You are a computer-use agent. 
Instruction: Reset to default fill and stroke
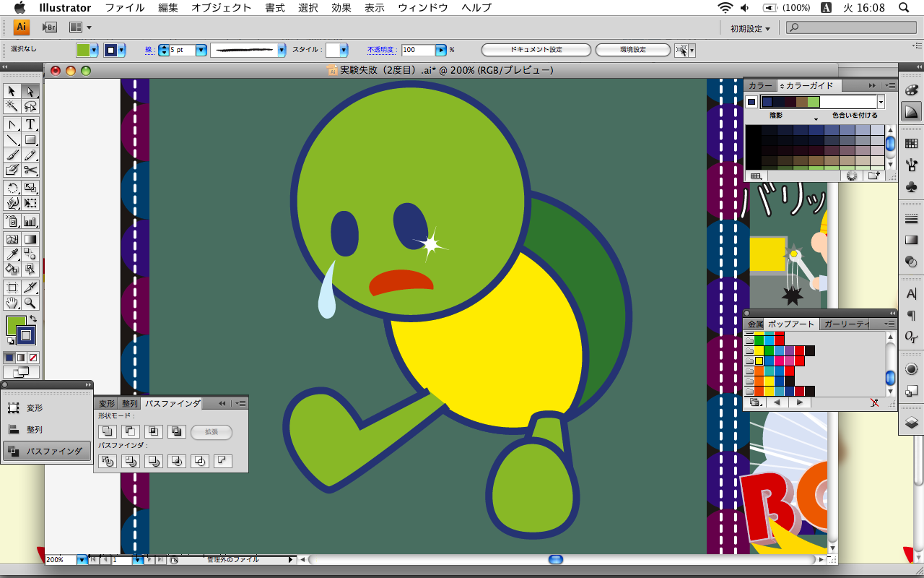pyautogui.click(x=10, y=340)
